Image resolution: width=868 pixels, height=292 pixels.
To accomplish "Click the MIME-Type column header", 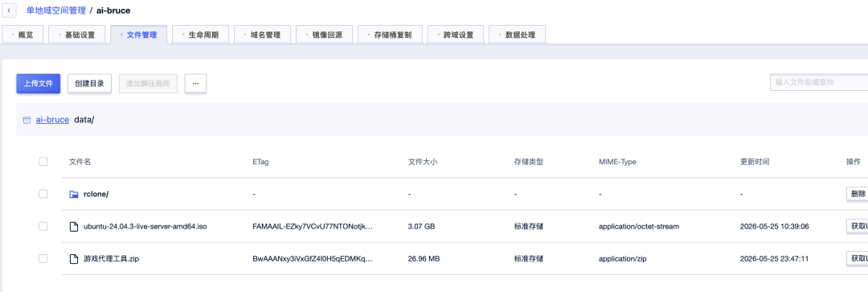I will coord(617,162).
